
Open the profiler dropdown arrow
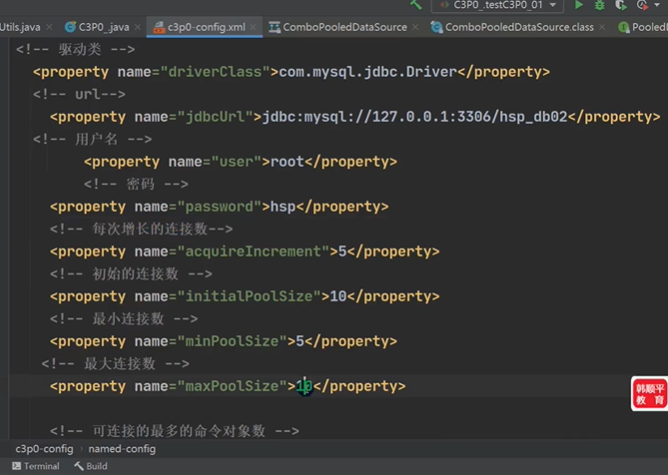point(656,5)
